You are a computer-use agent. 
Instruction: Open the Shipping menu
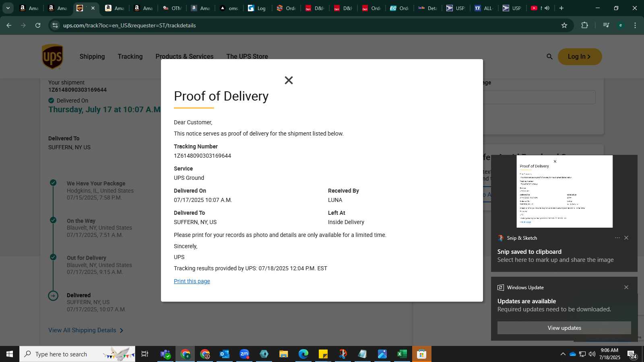(92, 57)
